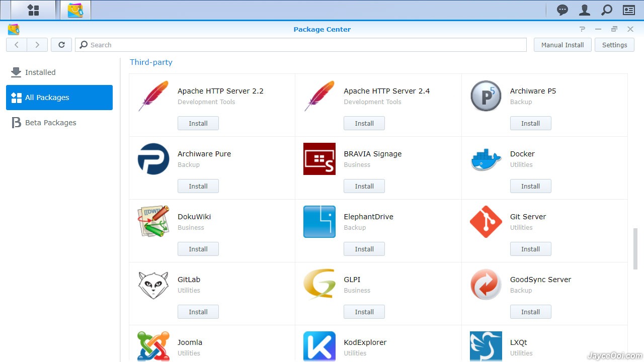
Task: Click the GoodSync Server icon
Action: [486, 285]
